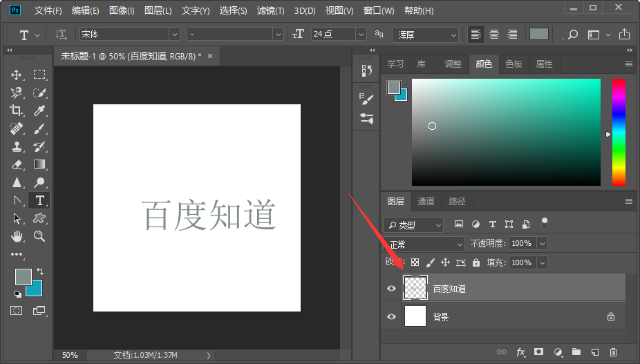Screen dimensions: 640x364
Task: Open the 图层(L) menu
Action: (x=158, y=10)
